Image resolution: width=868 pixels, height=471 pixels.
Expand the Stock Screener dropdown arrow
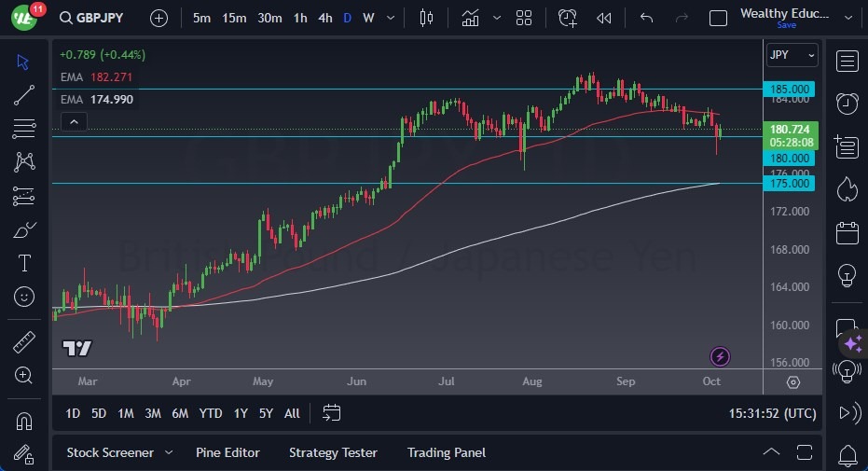click(x=169, y=452)
